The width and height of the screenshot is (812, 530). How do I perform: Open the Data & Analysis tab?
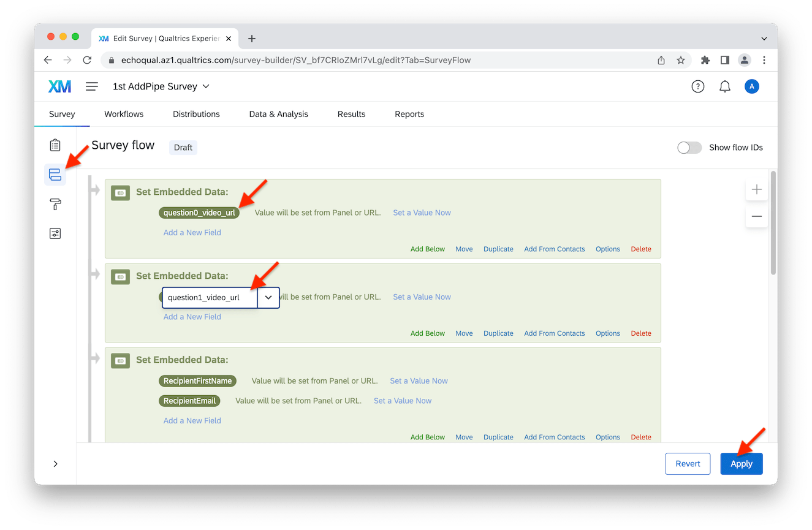pyautogui.click(x=278, y=114)
